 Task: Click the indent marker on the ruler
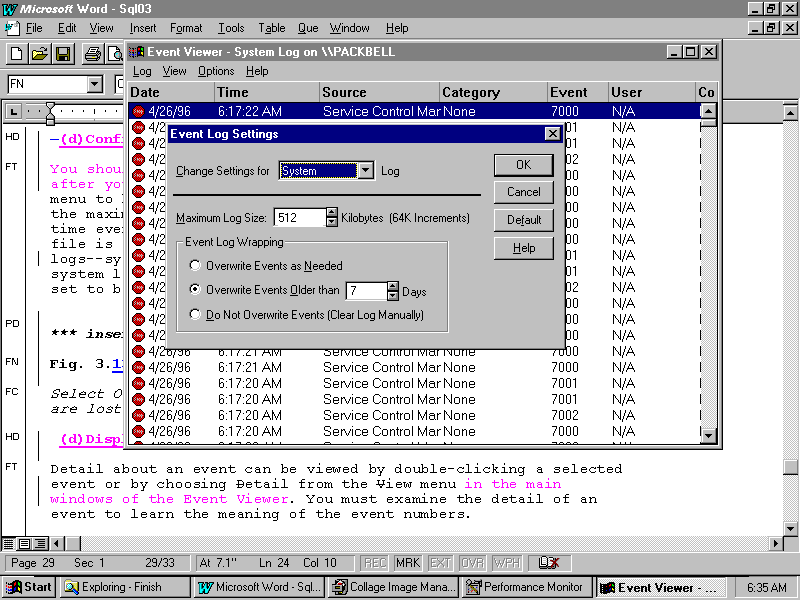50,112
